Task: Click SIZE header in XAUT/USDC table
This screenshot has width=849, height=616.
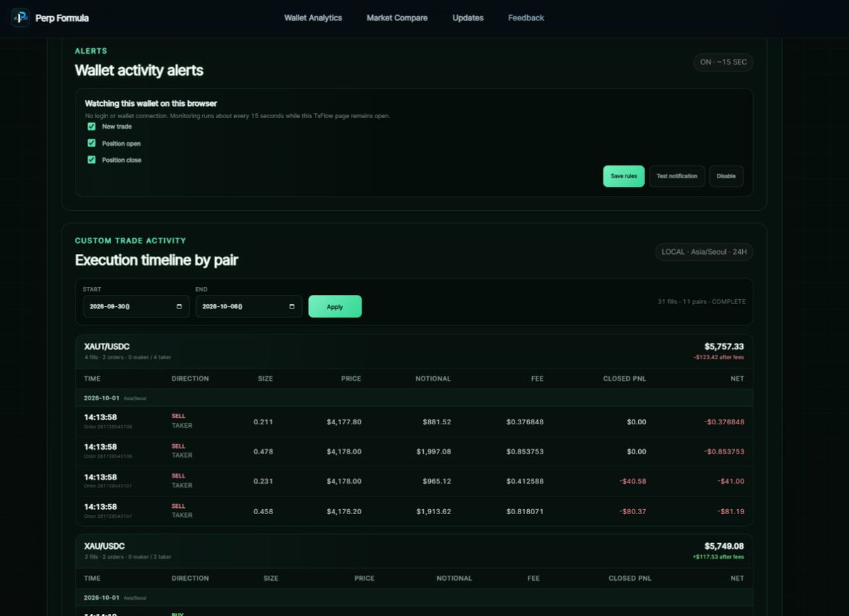Action: coord(265,378)
